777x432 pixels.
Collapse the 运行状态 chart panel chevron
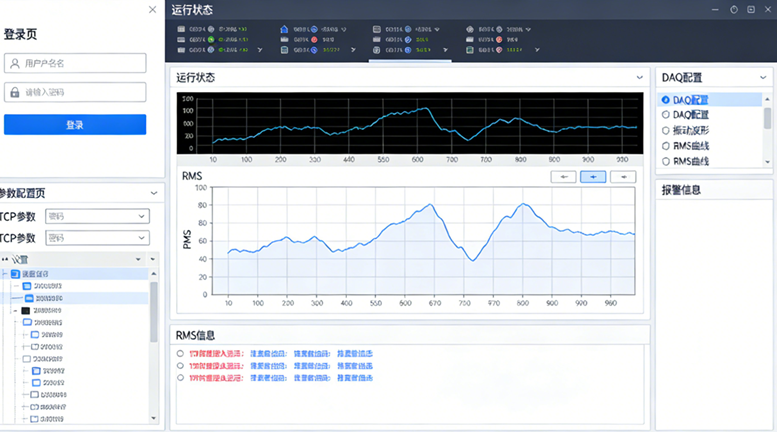click(x=640, y=77)
